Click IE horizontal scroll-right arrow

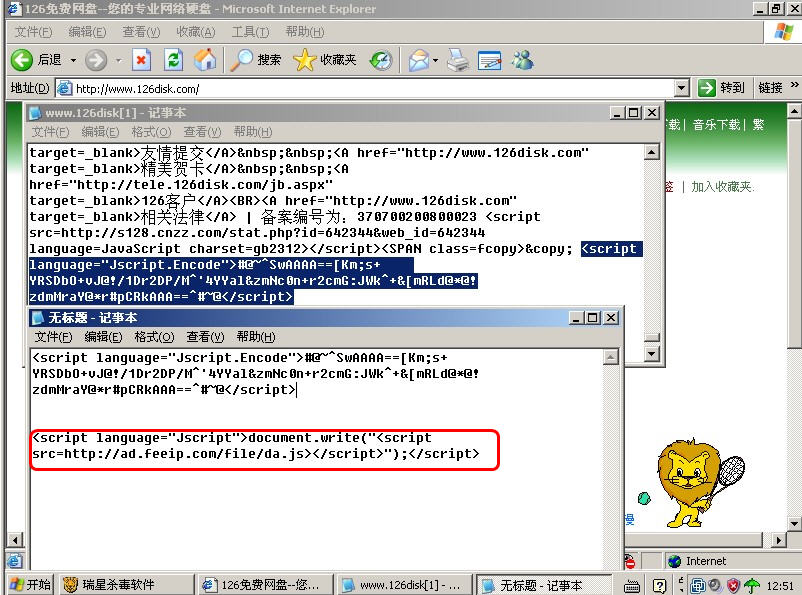tap(778, 540)
